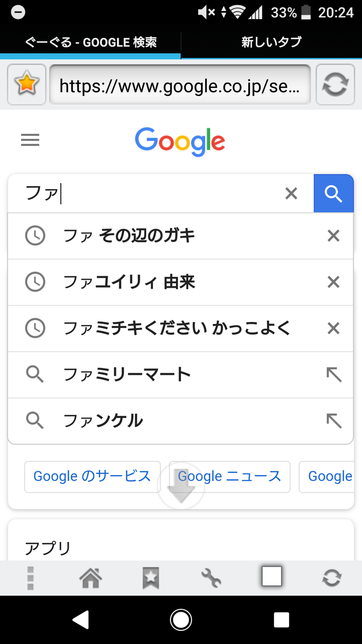The height and width of the screenshot is (644, 362).
Task: Open the three-dot menu in bottom toolbar
Action: click(x=30, y=578)
